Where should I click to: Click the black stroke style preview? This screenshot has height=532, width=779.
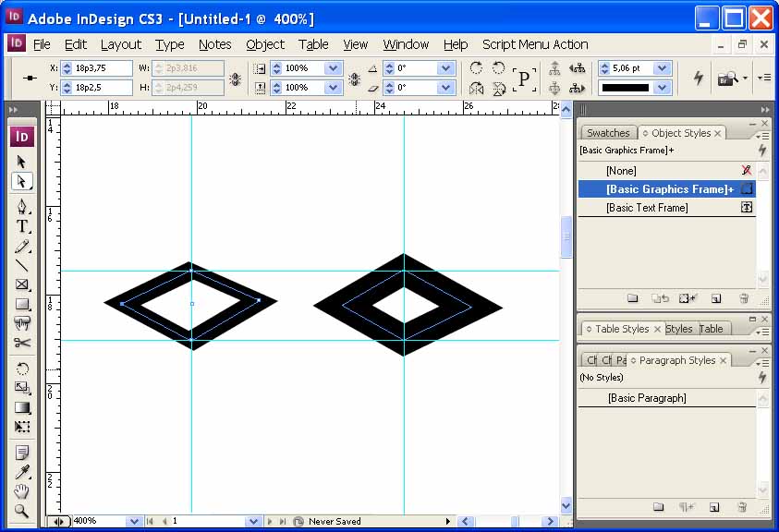click(x=626, y=88)
